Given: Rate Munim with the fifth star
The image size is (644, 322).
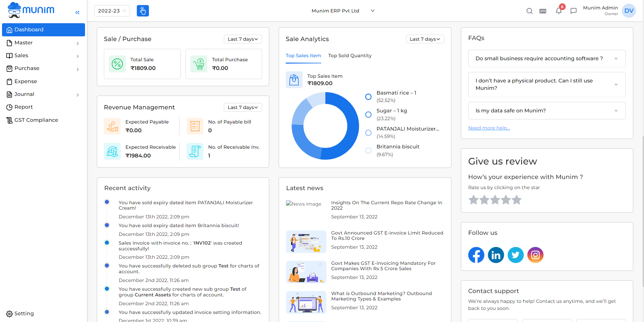Looking at the screenshot, I should pyautogui.click(x=517, y=200).
